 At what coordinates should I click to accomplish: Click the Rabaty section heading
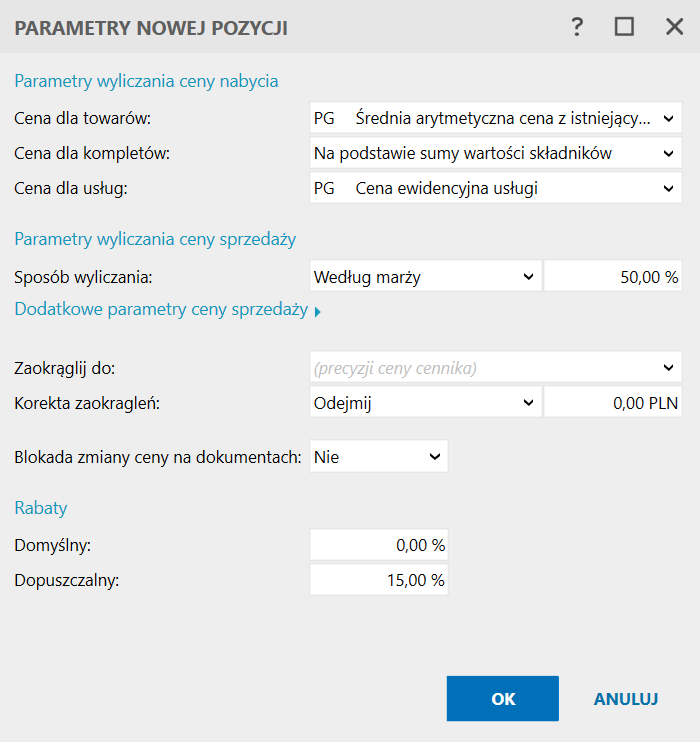[x=41, y=508]
